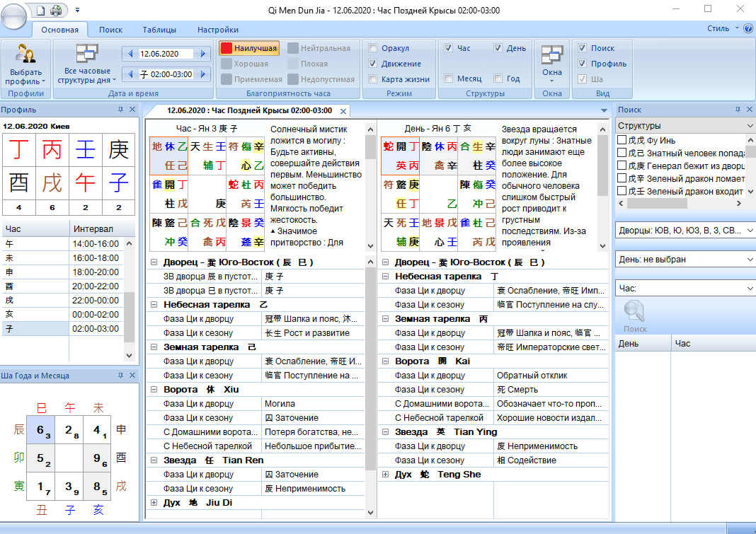Open the quick access toolbar customize arrow

pos(77,10)
